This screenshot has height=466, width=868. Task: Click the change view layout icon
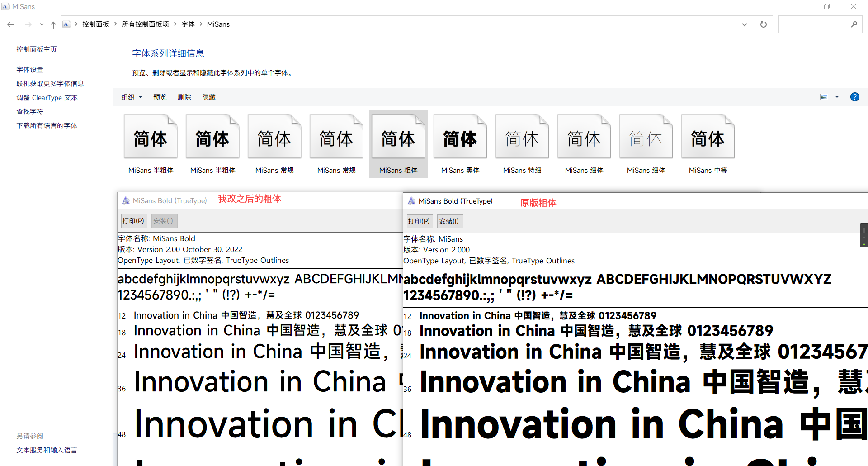click(824, 97)
